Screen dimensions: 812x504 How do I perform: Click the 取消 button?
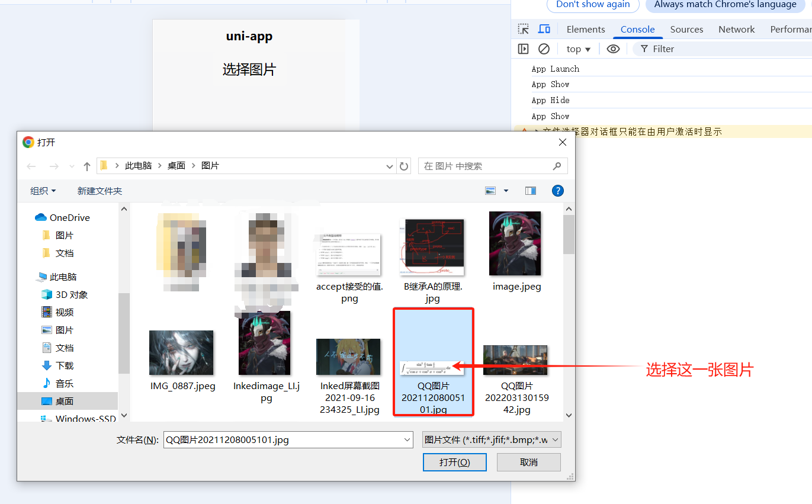click(x=529, y=462)
